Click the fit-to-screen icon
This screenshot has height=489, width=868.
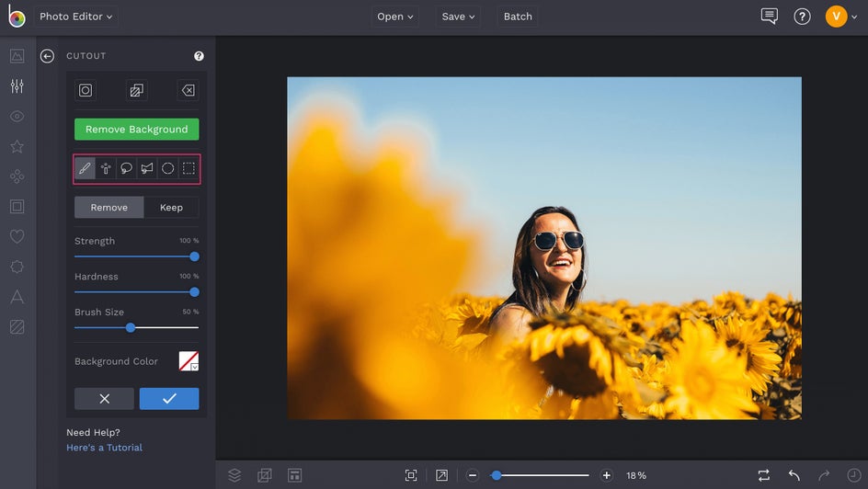coord(411,475)
